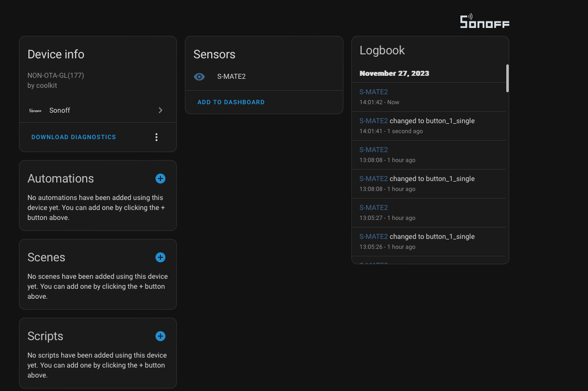Click the Sensors heading
The image size is (588, 391).
[214, 54]
